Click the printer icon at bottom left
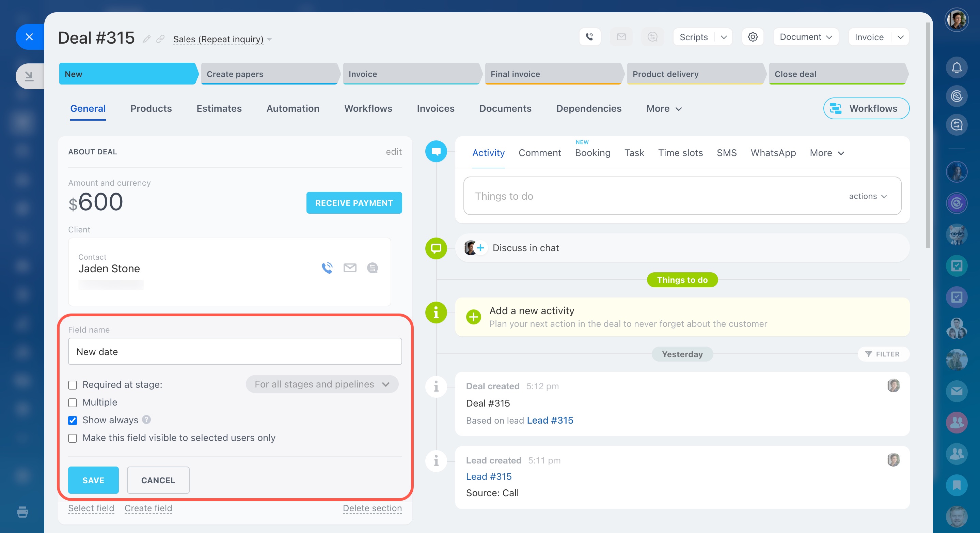Viewport: 980px width, 533px height. (22, 512)
